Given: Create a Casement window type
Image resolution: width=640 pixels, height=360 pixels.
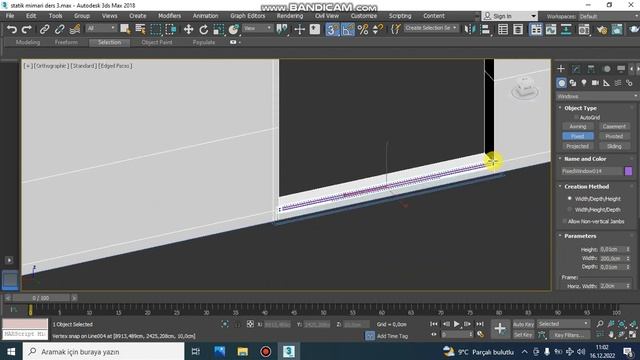Looking at the screenshot, I should (x=614, y=127).
